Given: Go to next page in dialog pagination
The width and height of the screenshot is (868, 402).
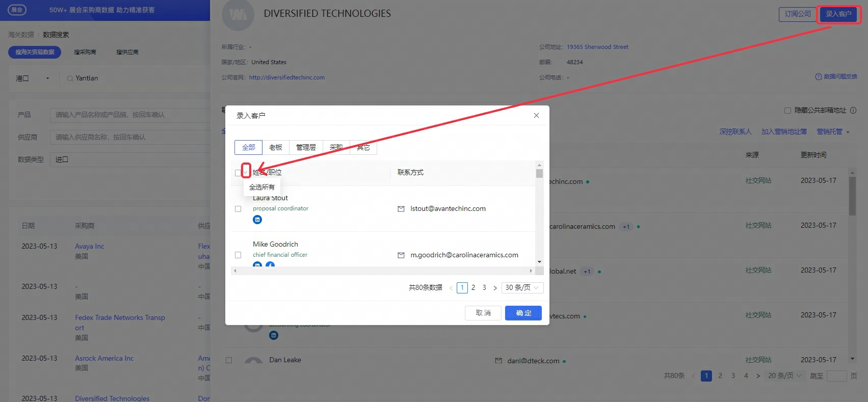Looking at the screenshot, I should pyautogui.click(x=495, y=288).
